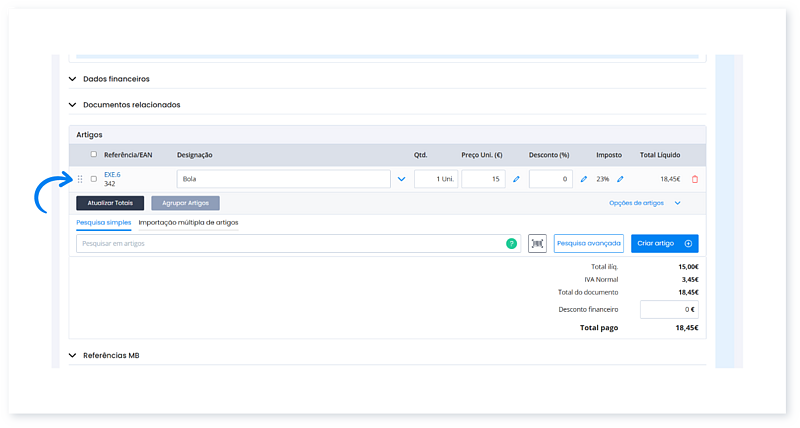Tick the select-all checkbox in the Artigos header
This screenshot has width=800, height=428.
pos(94,154)
